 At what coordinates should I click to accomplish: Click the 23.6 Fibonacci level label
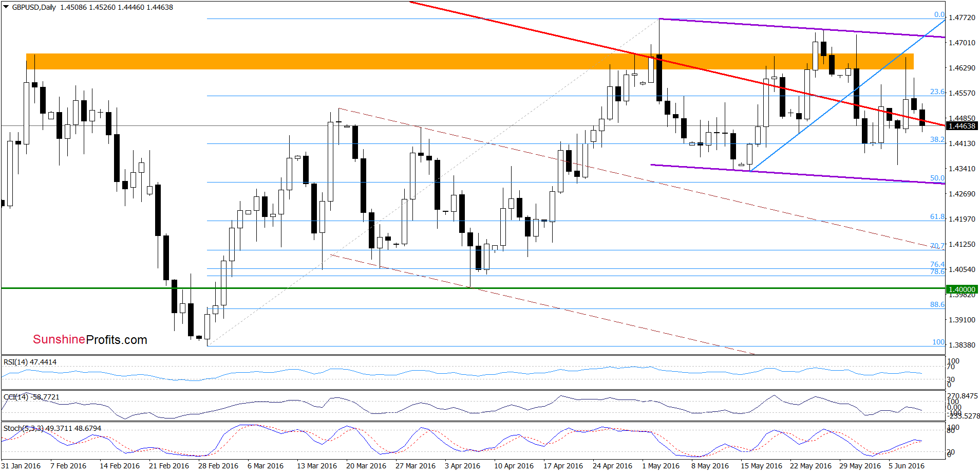click(x=937, y=92)
